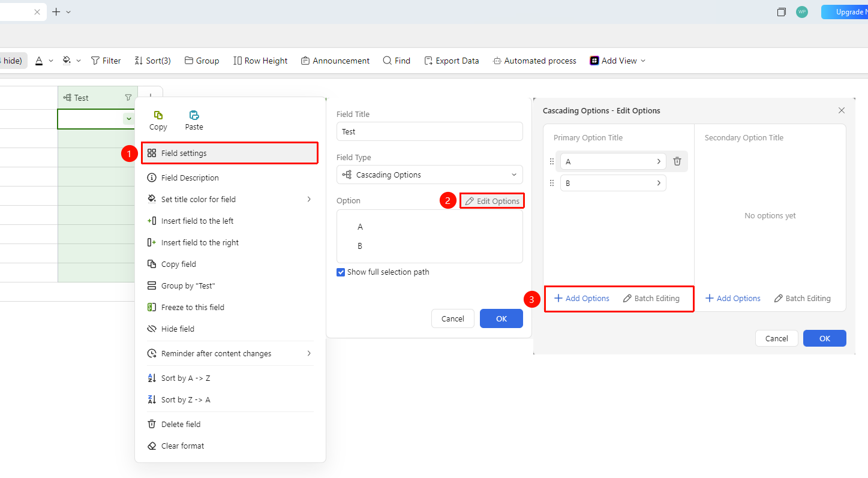The width and height of the screenshot is (868, 478).
Task: Click Find in the toolbar
Action: tap(397, 61)
